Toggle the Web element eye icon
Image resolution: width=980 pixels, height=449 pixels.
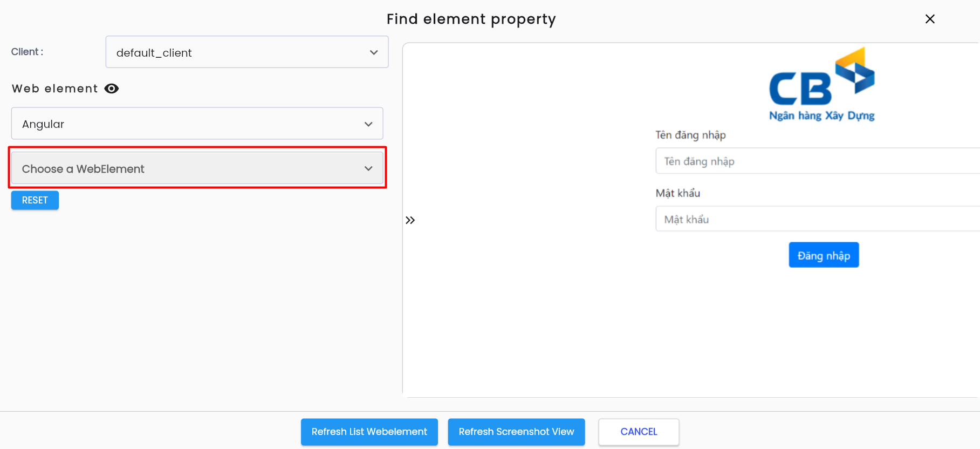pos(112,89)
